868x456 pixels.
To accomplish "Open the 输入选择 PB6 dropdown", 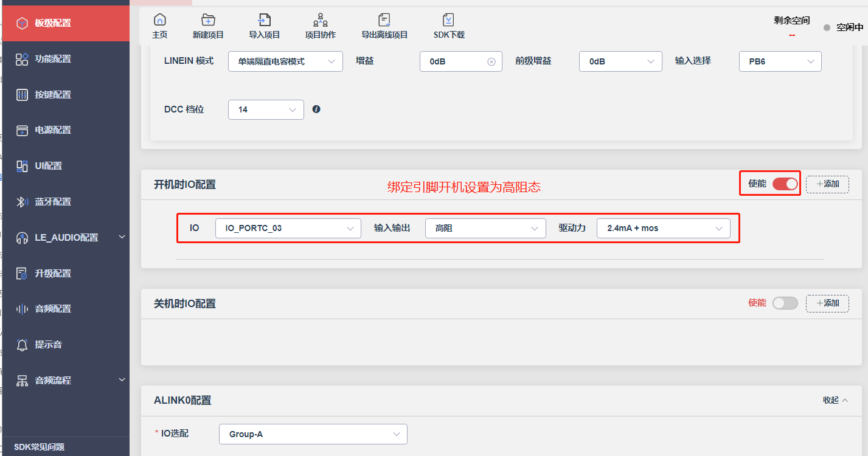I will [x=780, y=61].
